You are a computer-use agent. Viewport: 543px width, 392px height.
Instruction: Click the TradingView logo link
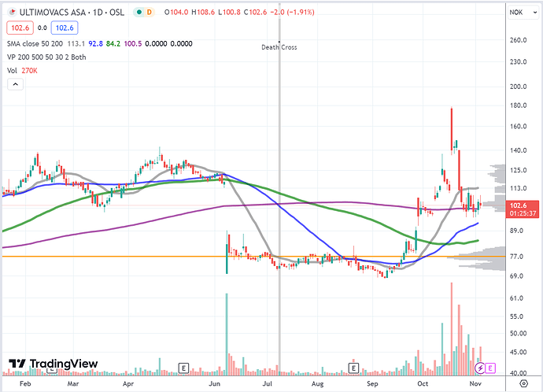tap(54, 364)
